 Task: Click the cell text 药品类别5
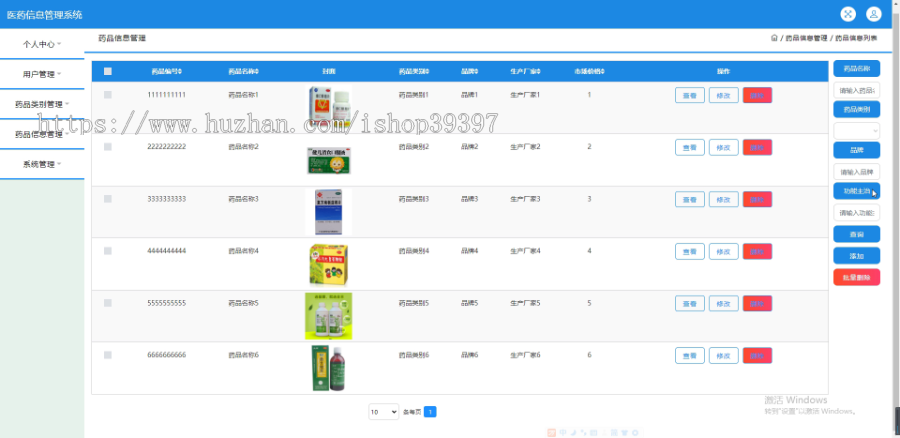(x=414, y=303)
